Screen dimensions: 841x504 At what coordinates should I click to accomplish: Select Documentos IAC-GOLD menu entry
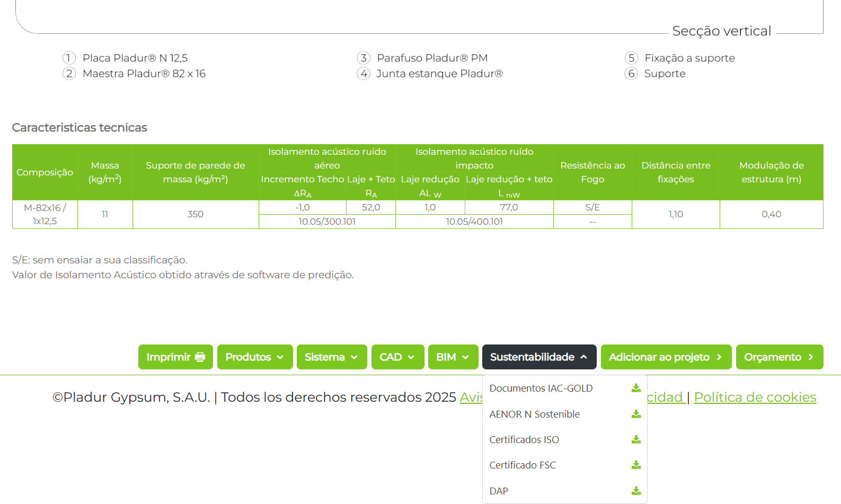click(565, 388)
